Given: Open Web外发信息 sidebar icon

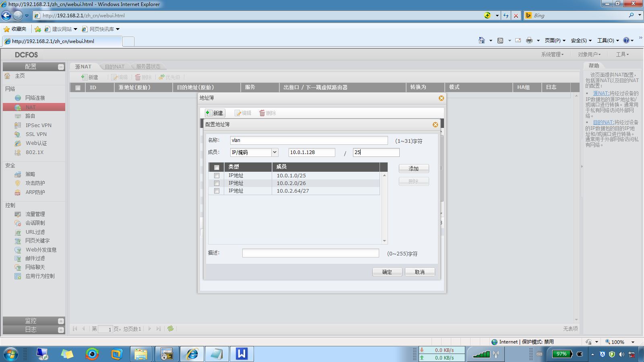Looking at the screenshot, I should coord(18,250).
